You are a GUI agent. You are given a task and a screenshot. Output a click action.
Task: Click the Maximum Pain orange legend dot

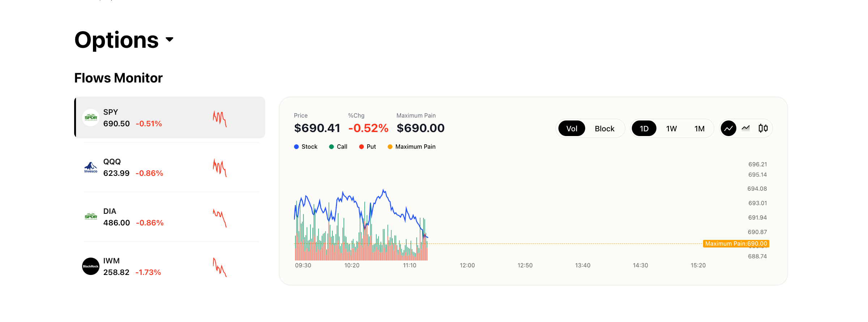point(390,147)
